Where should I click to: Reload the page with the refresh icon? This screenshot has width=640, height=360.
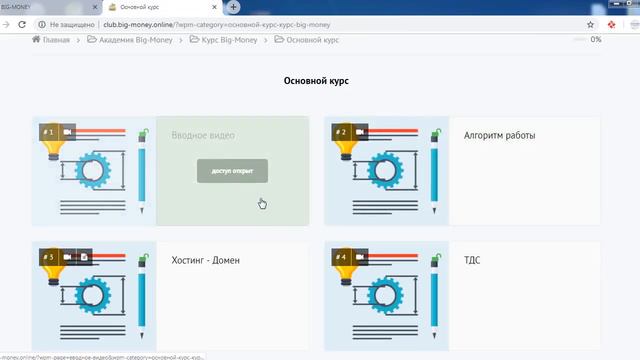22,24
